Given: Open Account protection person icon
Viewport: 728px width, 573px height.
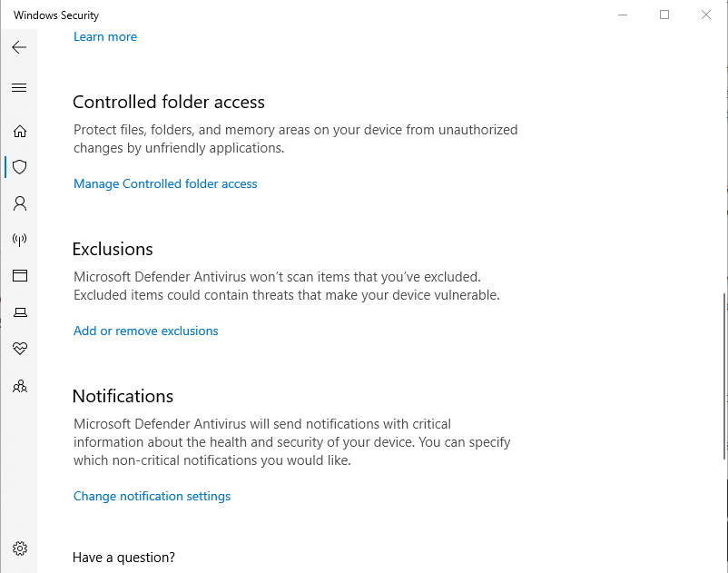Looking at the screenshot, I should coord(19,203).
